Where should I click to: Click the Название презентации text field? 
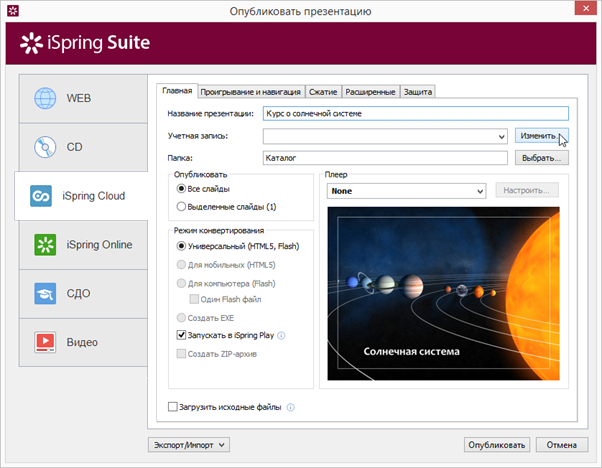point(415,114)
